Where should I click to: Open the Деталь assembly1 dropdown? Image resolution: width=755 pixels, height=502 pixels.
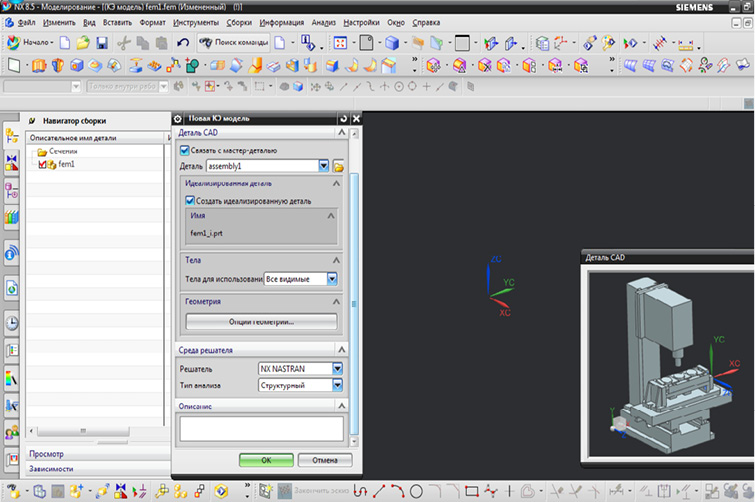[x=324, y=166]
